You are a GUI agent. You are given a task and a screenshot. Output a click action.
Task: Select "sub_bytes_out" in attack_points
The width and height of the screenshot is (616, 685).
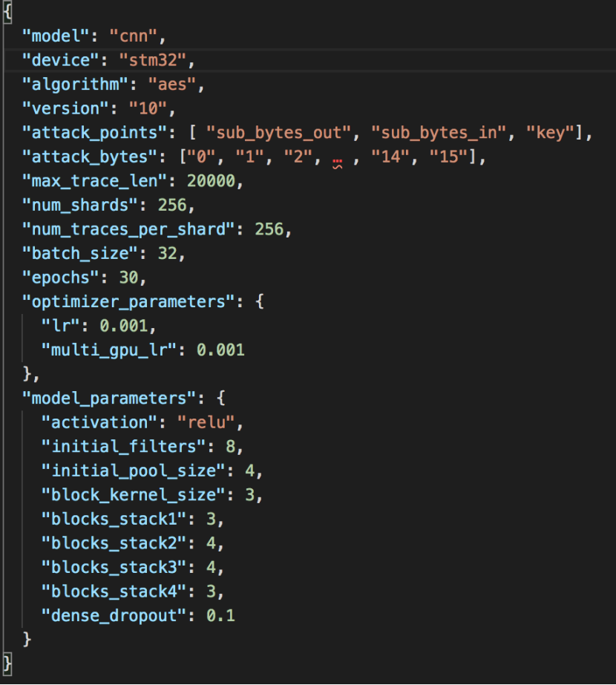278,133
